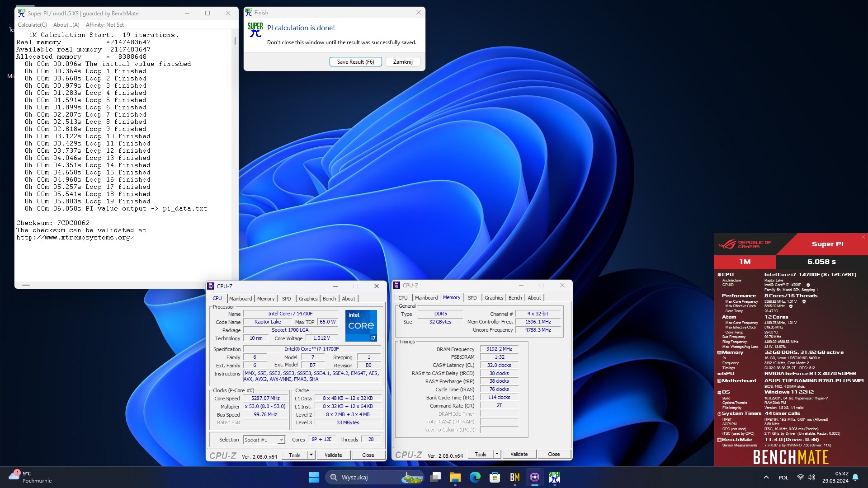Select CPU tab in Memory CPU-Z window
Image resolution: width=868 pixels, height=488 pixels.
pos(403,298)
